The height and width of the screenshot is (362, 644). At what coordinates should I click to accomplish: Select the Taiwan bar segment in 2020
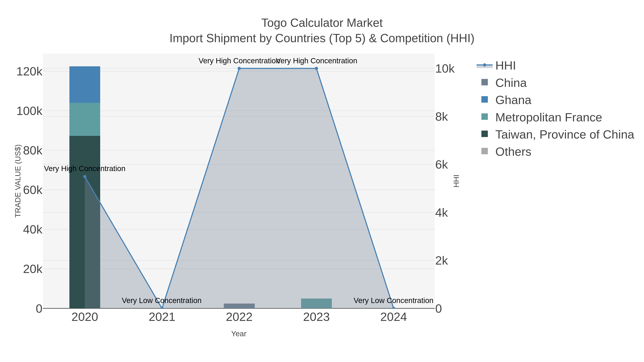pyautogui.click(x=85, y=222)
